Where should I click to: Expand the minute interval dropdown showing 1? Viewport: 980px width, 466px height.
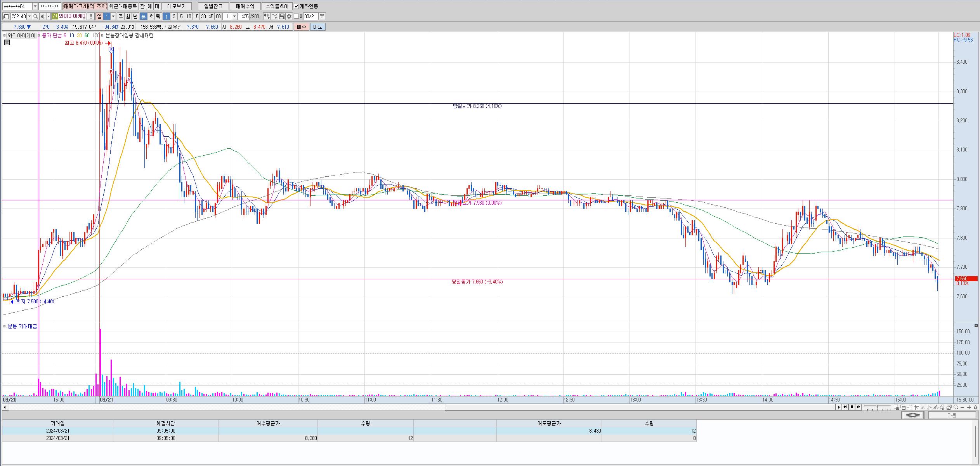(x=234, y=16)
